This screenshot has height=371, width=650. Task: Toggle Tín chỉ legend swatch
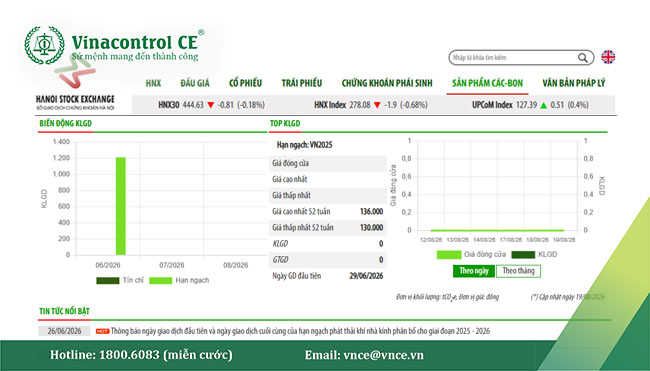[108, 281]
